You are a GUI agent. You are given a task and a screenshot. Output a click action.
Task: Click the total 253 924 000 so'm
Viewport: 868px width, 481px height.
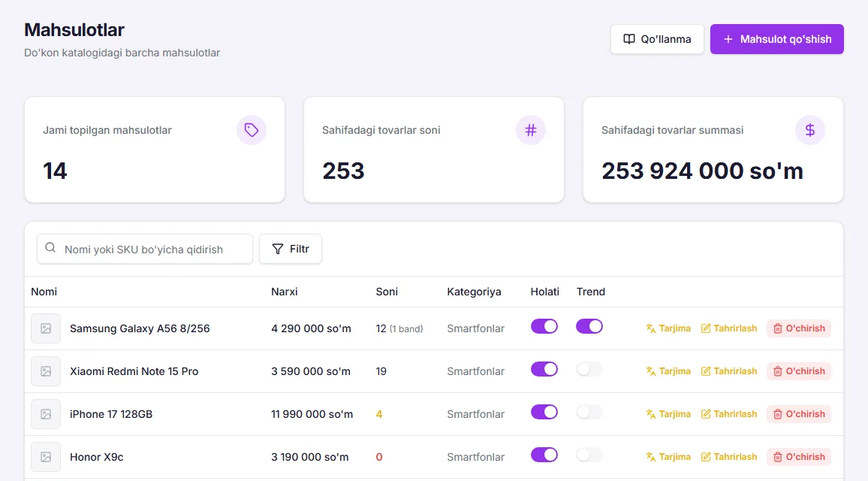(x=703, y=171)
